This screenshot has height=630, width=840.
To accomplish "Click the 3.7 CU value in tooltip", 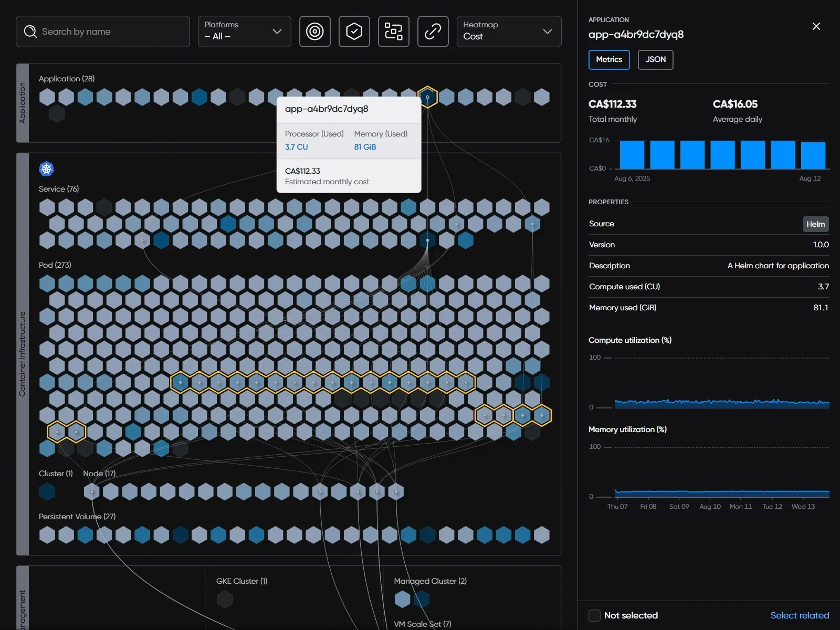I will [x=297, y=147].
